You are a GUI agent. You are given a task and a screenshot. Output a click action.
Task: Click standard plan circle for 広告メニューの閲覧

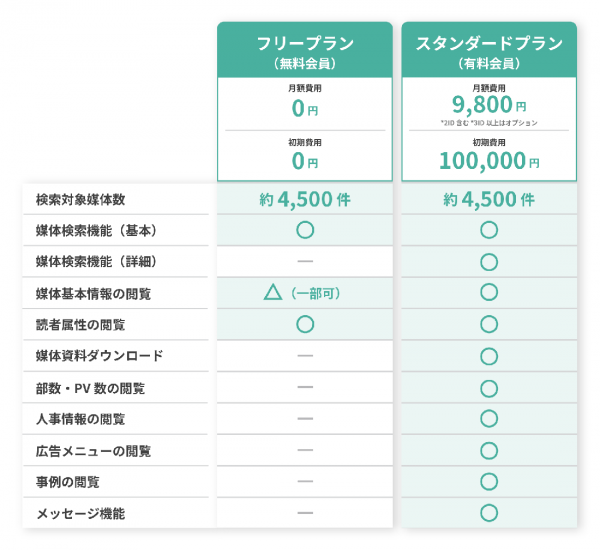489,450
